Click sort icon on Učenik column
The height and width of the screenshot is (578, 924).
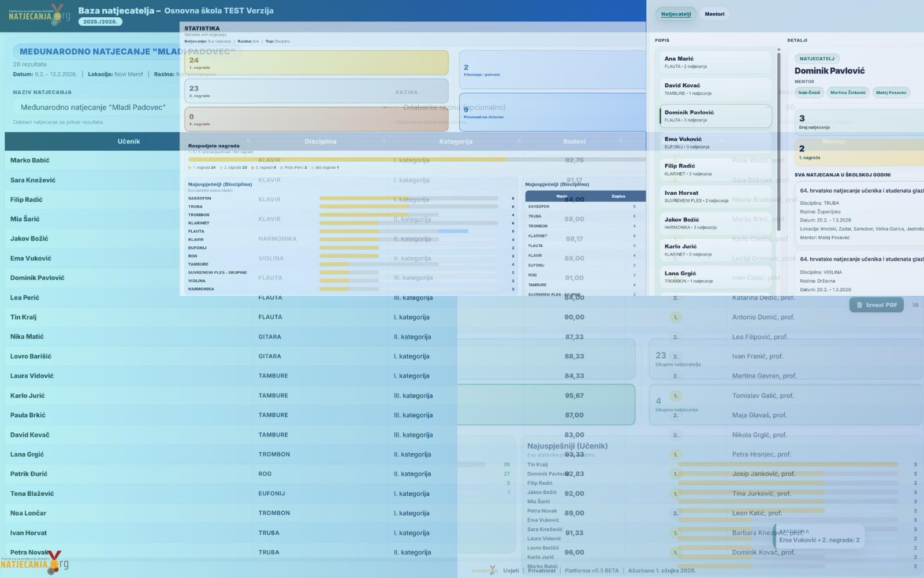(x=248, y=141)
